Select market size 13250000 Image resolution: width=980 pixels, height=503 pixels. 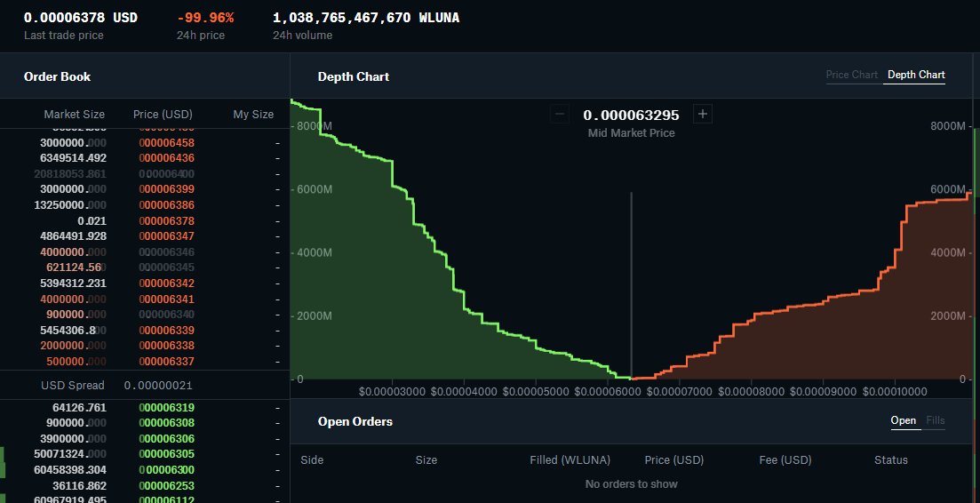tap(70, 205)
